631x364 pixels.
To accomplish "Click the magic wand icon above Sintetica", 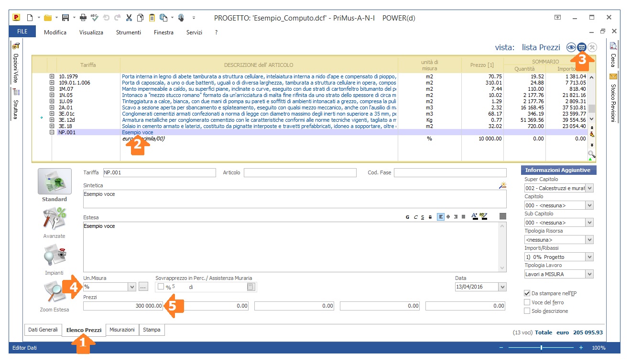I will (x=502, y=185).
